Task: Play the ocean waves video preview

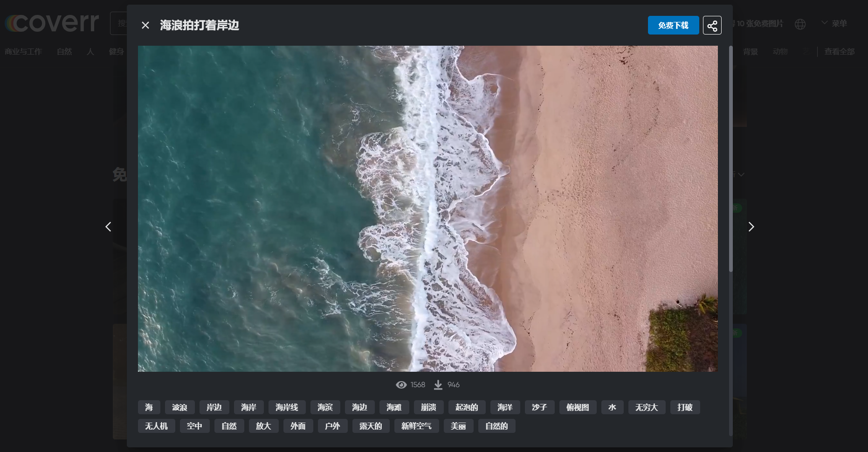Action: pos(427,209)
